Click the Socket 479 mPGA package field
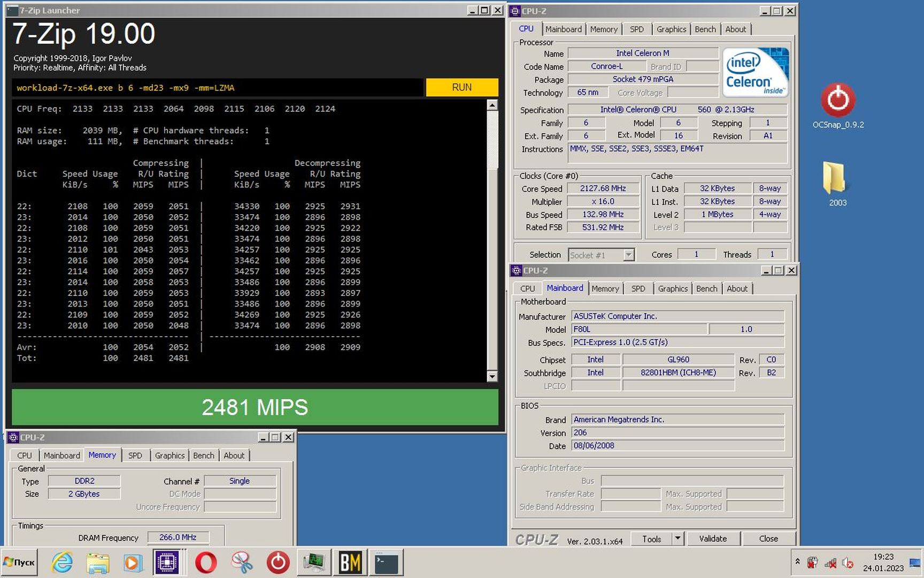Screen dimensions: 924x578 click(643, 79)
